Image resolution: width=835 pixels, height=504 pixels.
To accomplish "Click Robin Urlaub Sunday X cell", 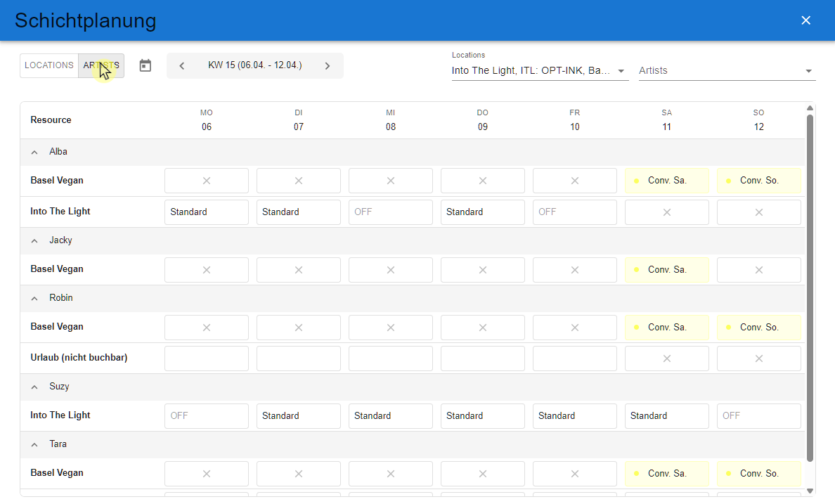I will pos(759,358).
